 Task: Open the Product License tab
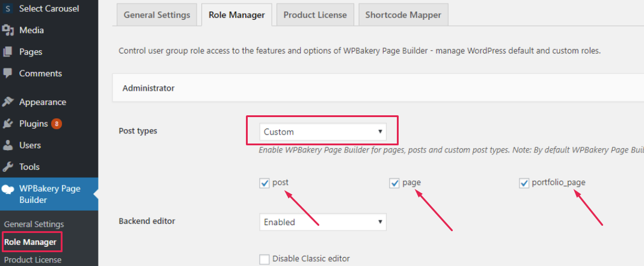pyautogui.click(x=314, y=15)
